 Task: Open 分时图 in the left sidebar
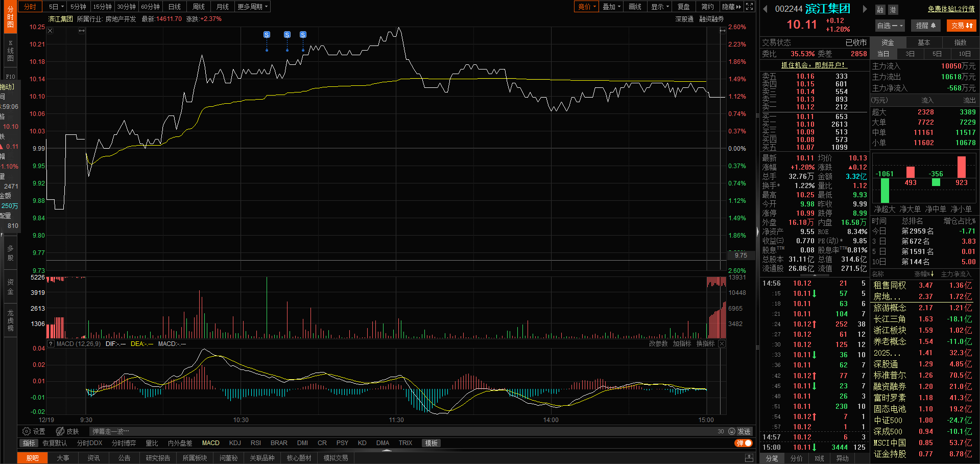click(10, 17)
